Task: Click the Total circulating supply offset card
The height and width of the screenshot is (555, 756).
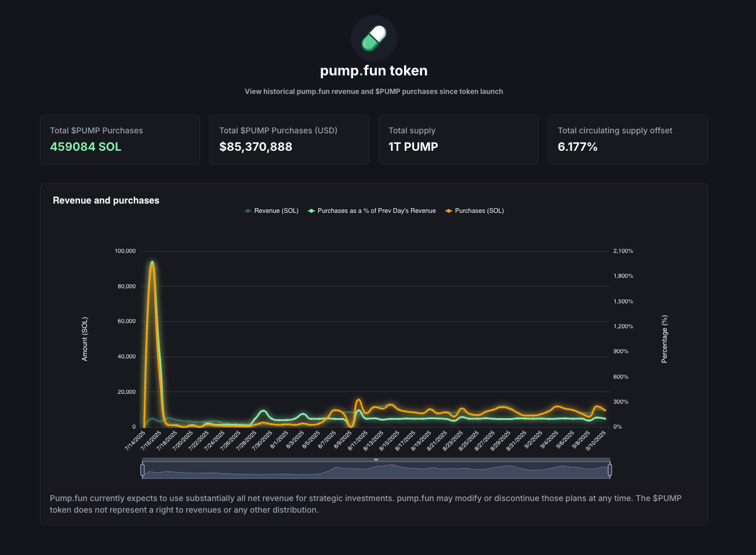Action: 627,140
